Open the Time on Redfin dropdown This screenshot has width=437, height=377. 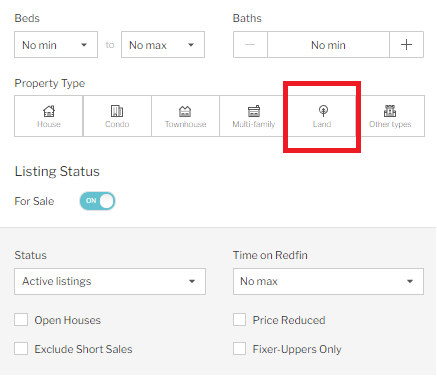click(x=328, y=281)
